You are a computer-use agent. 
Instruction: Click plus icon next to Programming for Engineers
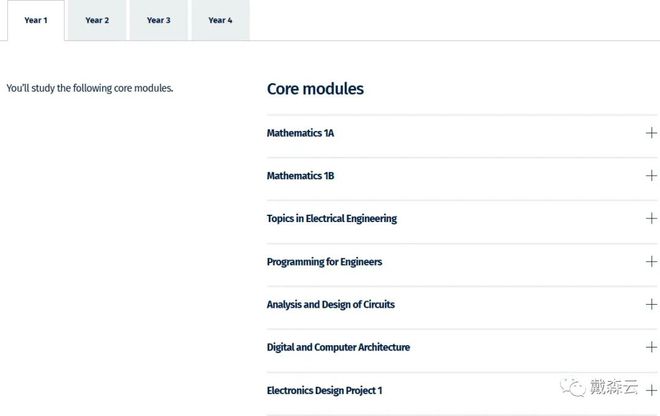(651, 261)
